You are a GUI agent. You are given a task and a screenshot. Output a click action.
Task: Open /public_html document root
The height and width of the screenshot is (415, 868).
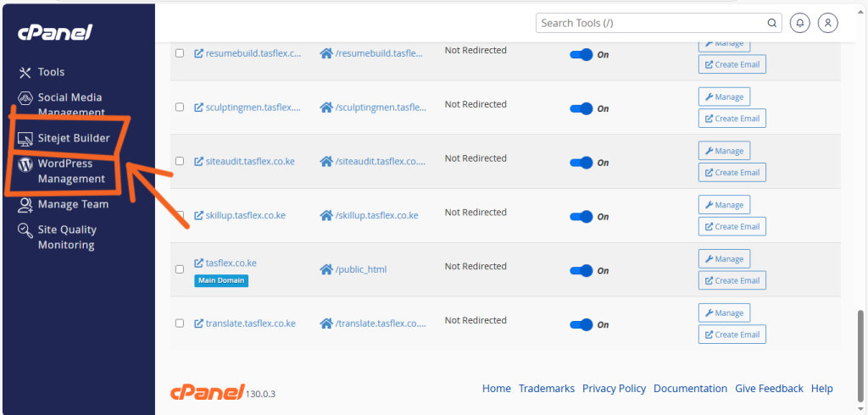(x=353, y=269)
